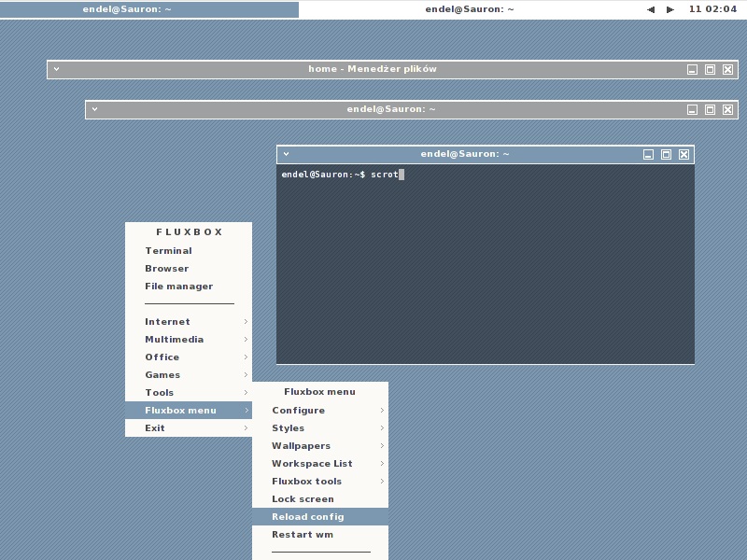747x560 pixels.
Task: Open the Terminal menu entry
Action: (x=189, y=250)
